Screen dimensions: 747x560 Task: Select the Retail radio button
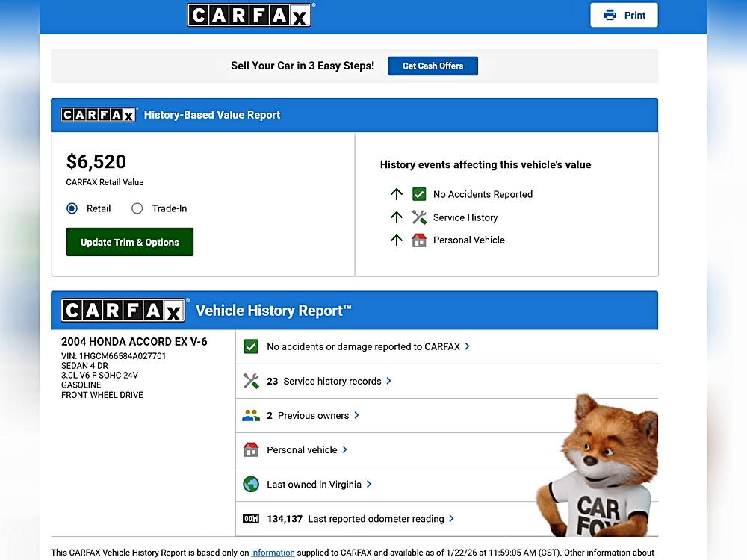point(72,208)
